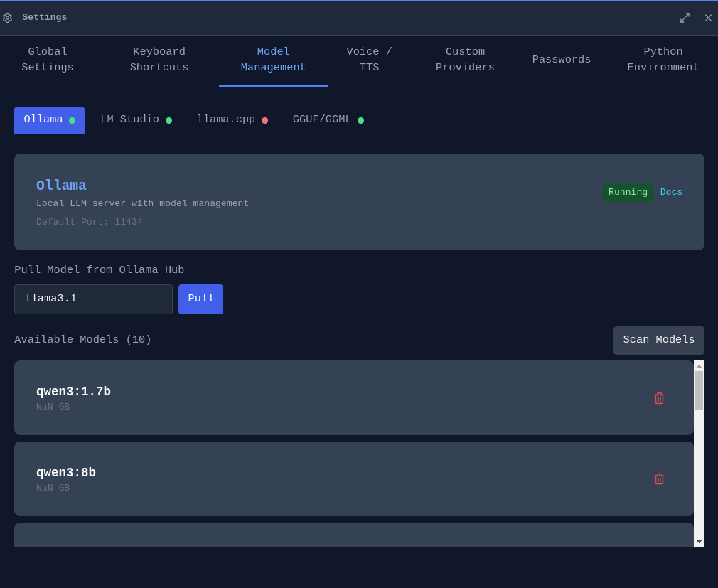Switch to the Keyboard Shortcuts tab

tap(159, 60)
